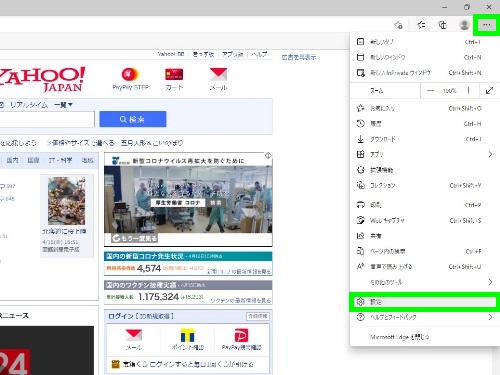Select 新しい InPrivate ウィンドウ menu entry

click(424, 73)
